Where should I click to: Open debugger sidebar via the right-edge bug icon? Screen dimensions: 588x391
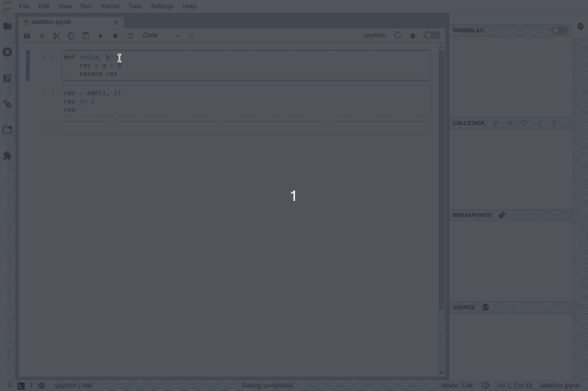[581, 27]
